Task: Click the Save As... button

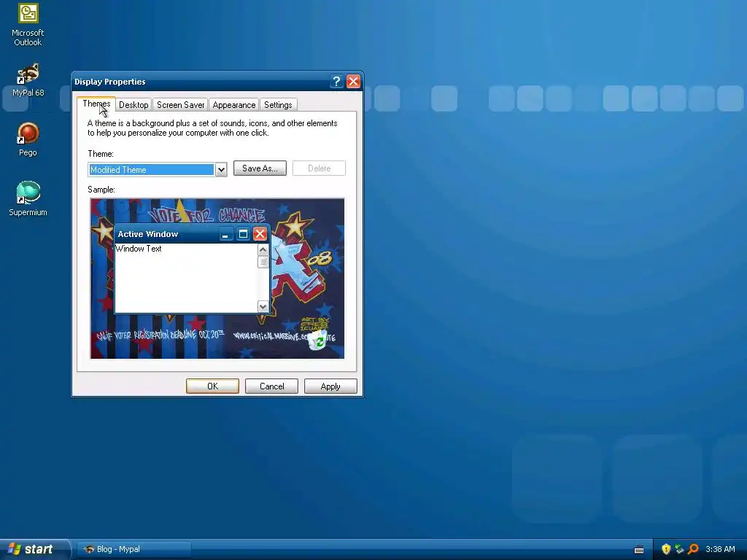Action: 260,168
